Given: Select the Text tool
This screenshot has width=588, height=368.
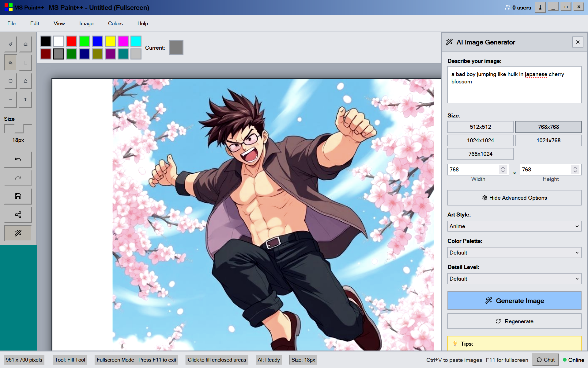Looking at the screenshot, I should click(x=25, y=99).
